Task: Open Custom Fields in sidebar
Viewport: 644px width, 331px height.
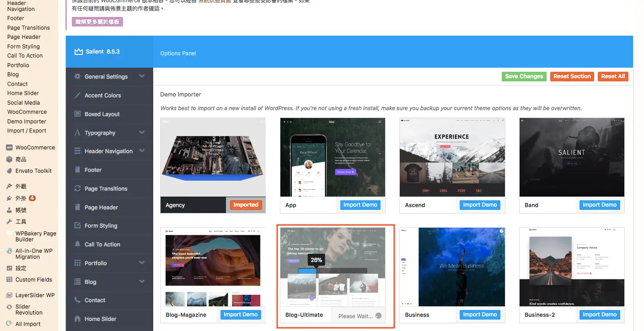Action: coord(34,280)
